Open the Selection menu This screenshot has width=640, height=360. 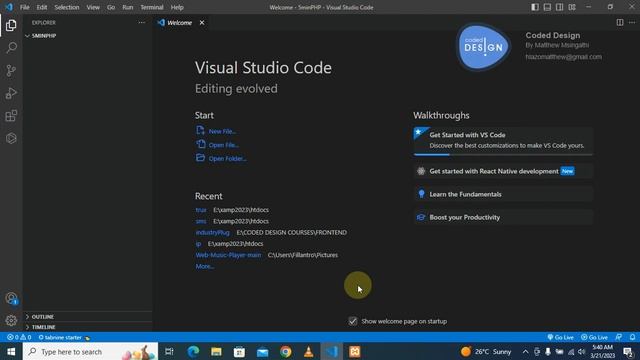click(x=67, y=7)
